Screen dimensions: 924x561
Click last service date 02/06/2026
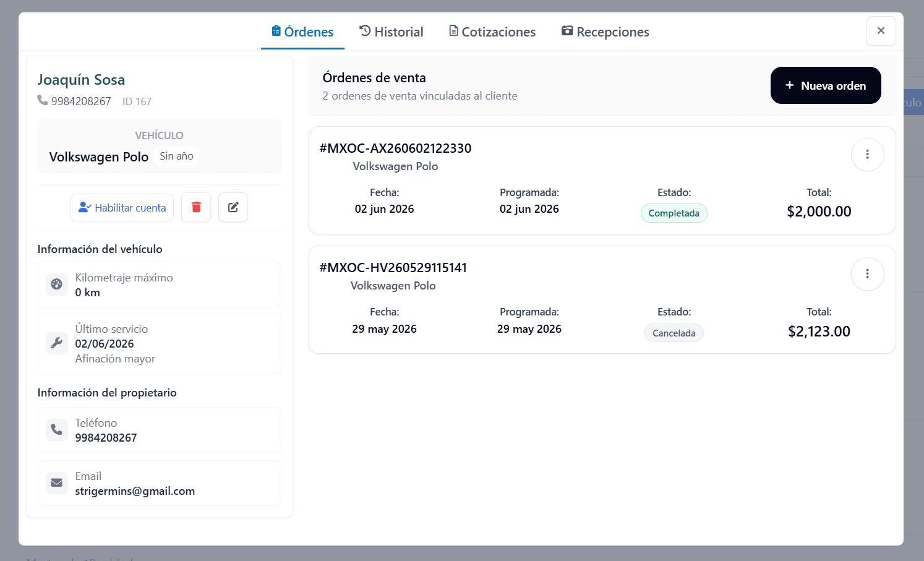pyautogui.click(x=105, y=344)
